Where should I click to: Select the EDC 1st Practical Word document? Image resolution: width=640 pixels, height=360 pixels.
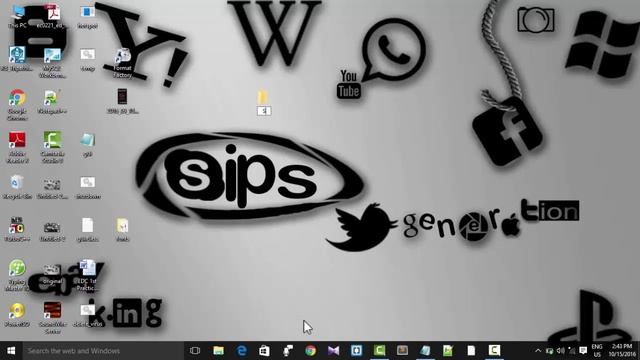[87, 275]
